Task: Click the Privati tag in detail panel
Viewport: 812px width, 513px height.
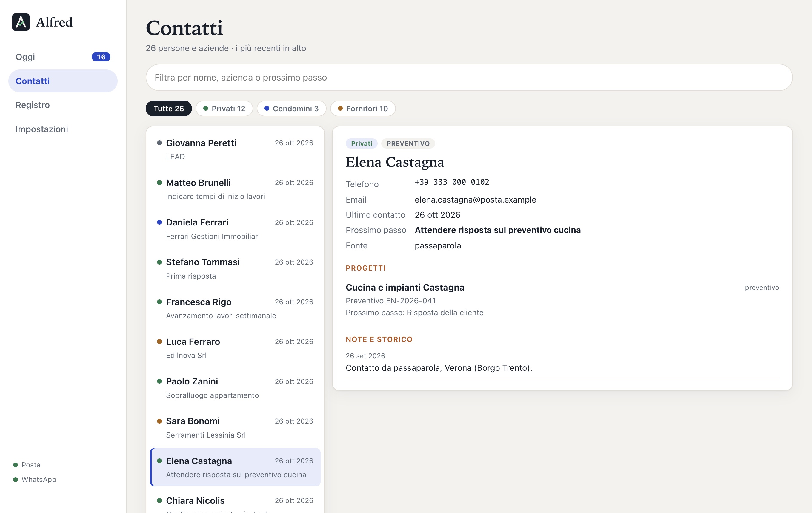Action: pyautogui.click(x=362, y=143)
